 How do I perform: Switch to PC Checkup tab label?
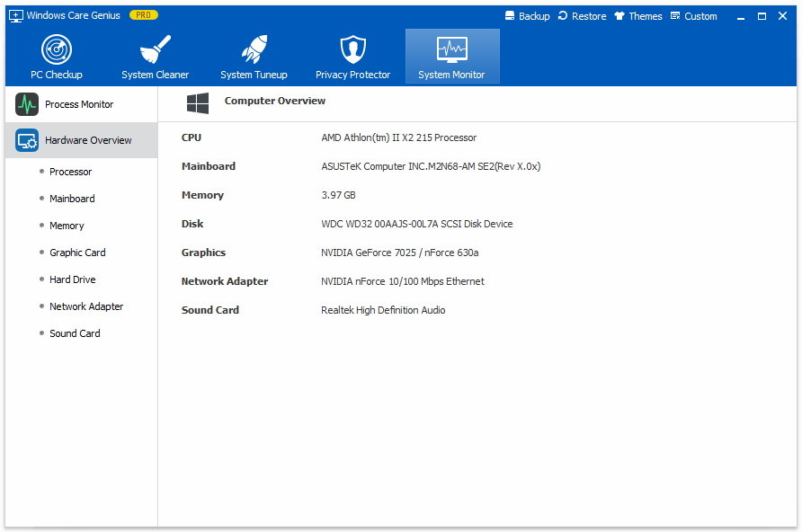click(x=57, y=75)
